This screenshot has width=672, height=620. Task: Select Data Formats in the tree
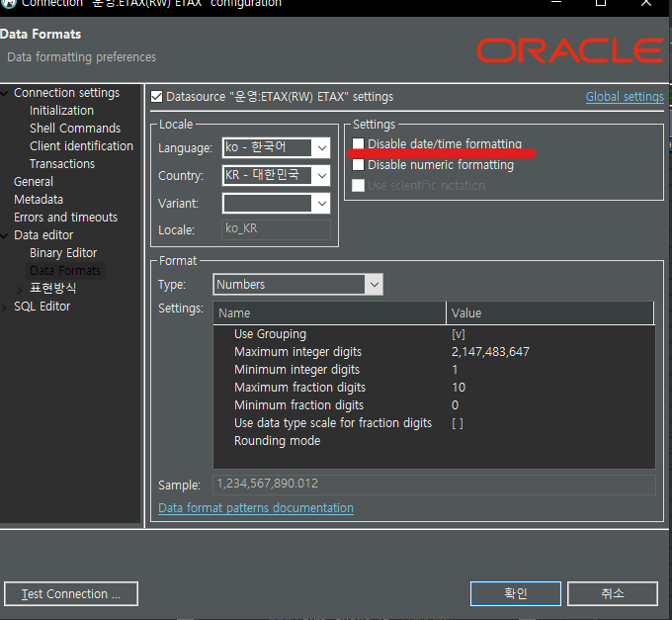click(x=65, y=271)
